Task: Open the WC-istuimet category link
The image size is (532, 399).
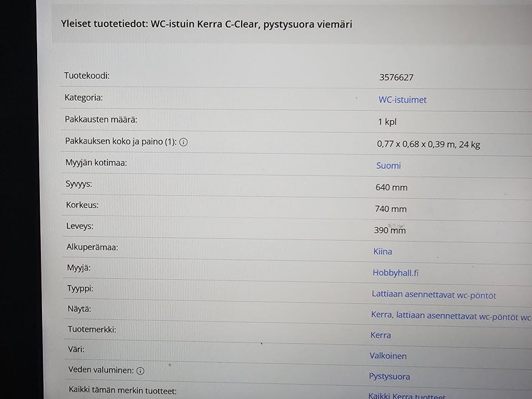Action: coord(402,100)
